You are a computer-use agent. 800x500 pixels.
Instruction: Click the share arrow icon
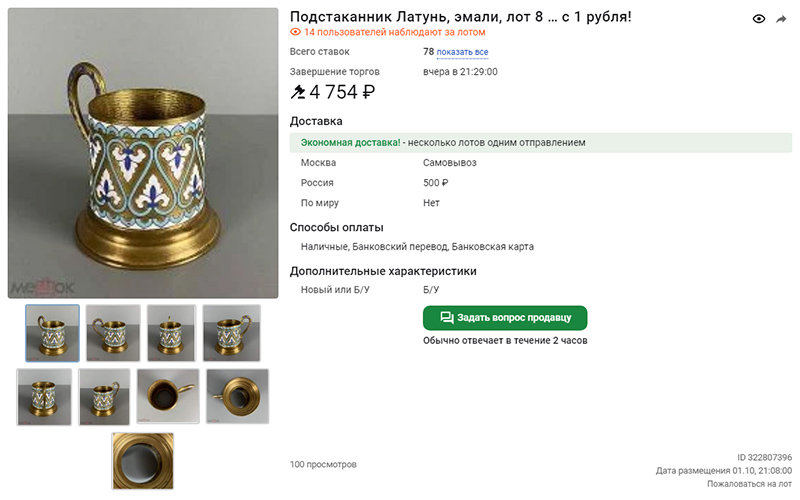tap(781, 19)
